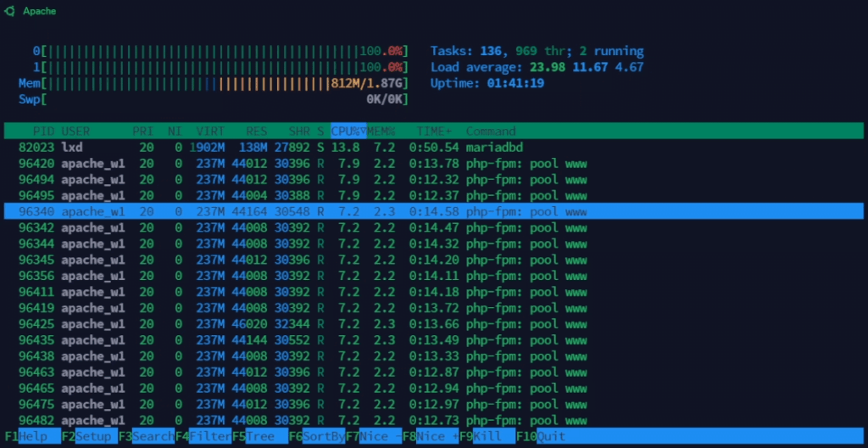Click the Ubuntu logo icon beside Apache
Viewport: 868px width, 448px height.
(x=9, y=11)
